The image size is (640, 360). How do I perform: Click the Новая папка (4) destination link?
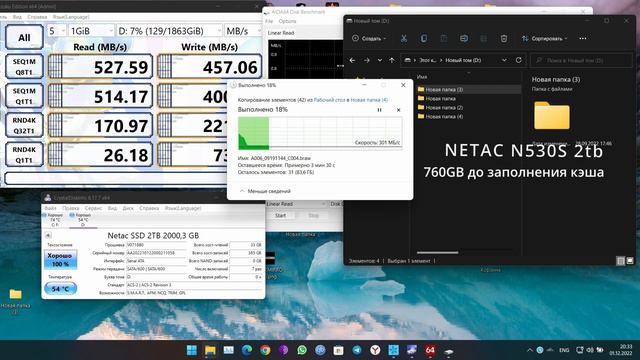369,100
